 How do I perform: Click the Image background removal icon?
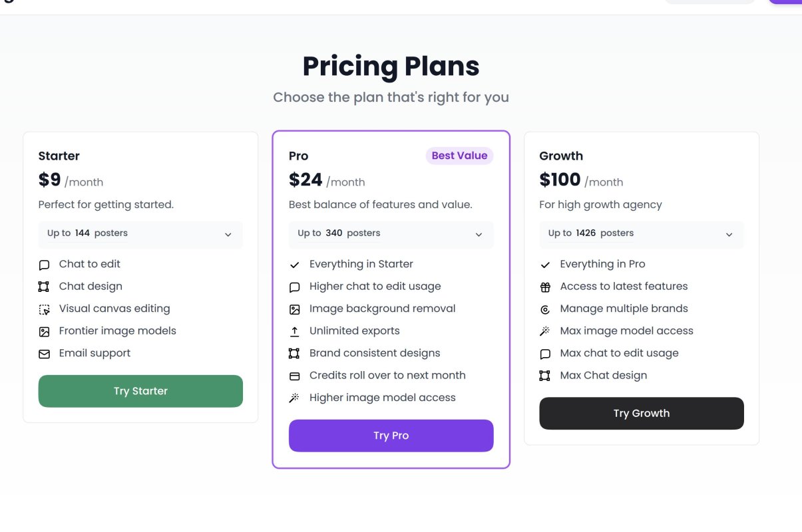[x=295, y=309]
